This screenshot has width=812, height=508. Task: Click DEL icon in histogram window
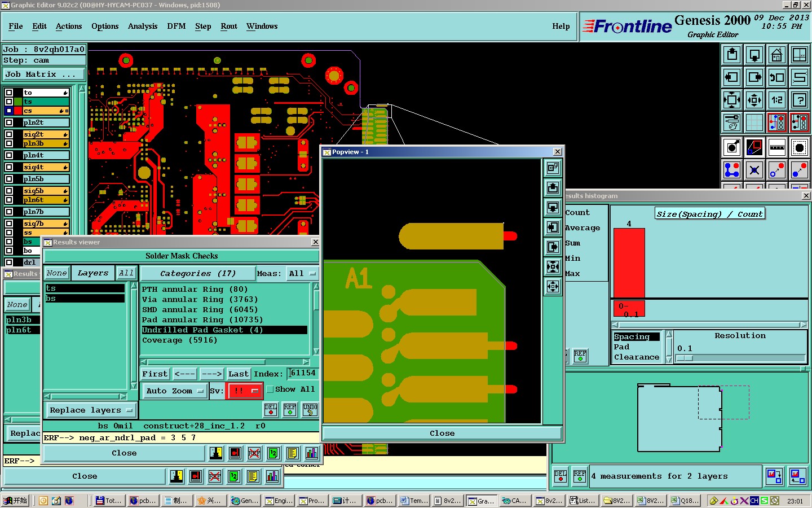tap(561, 476)
